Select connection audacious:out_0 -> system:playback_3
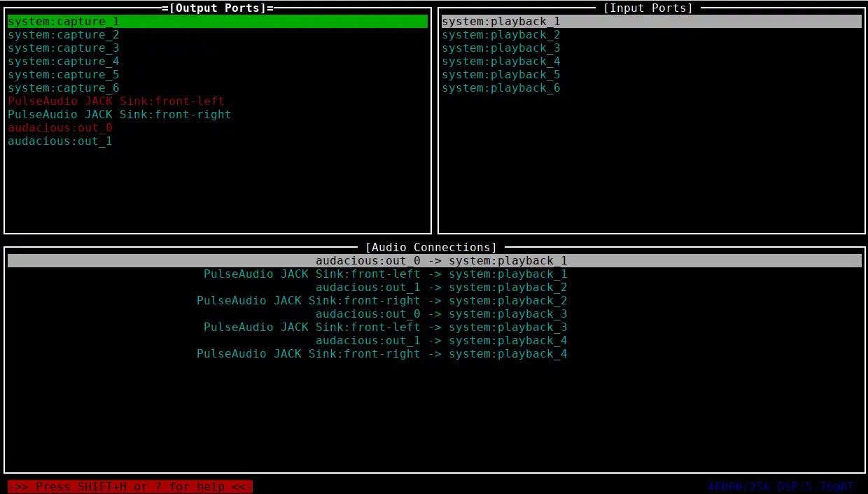This screenshot has height=494, width=868. [x=442, y=314]
